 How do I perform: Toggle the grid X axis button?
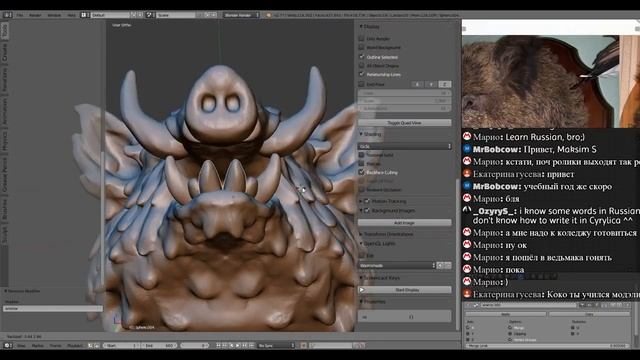(417, 84)
